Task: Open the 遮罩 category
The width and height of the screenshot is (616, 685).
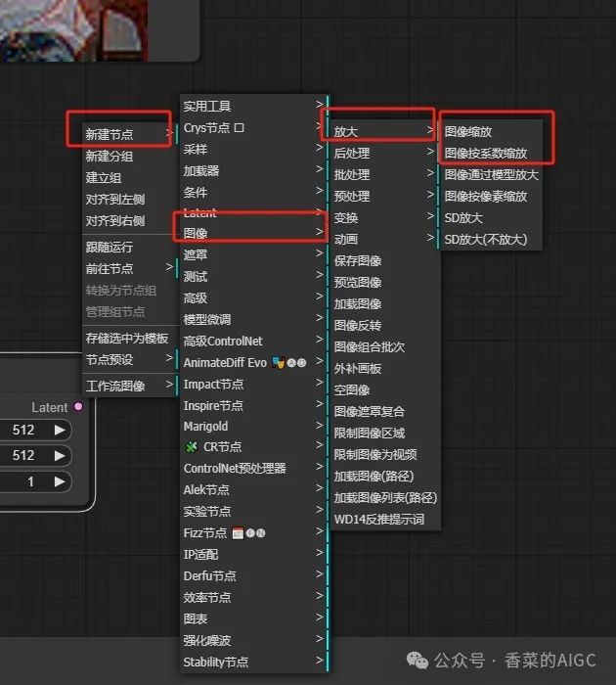Action: click(253, 254)
